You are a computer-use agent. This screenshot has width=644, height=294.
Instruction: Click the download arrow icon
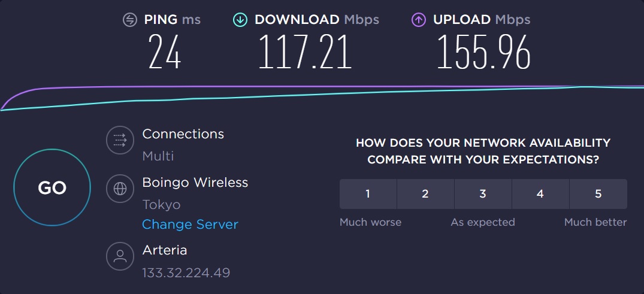tap(240, 20)
